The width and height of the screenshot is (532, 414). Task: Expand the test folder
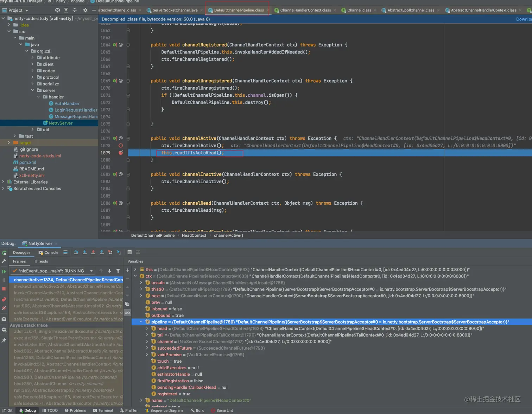15,136
